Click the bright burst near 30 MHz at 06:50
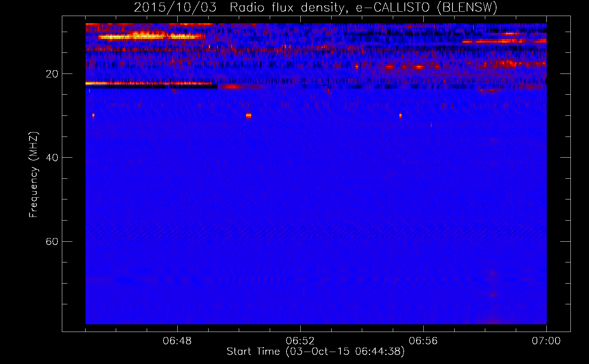589x364 pixels. click(248, 115)
